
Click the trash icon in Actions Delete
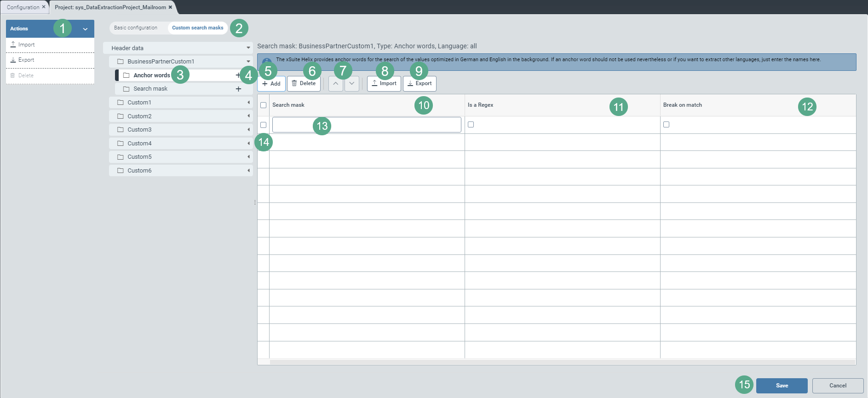pos(12,75)
